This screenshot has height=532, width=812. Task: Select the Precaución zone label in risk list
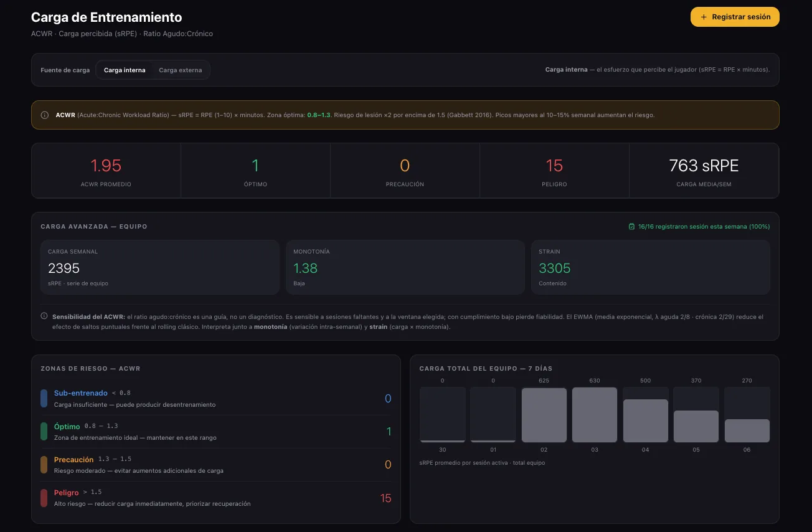pos(74,459)
